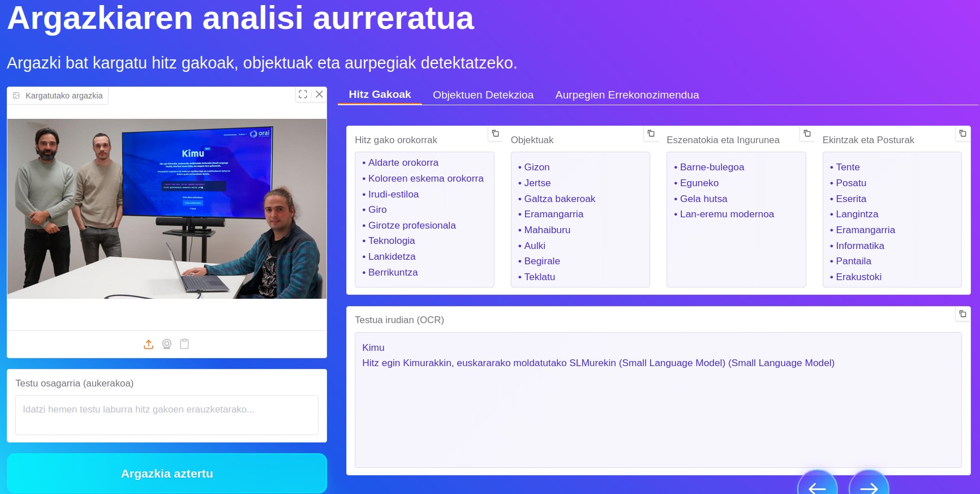Paste image from clipboard

click(184, 344)
